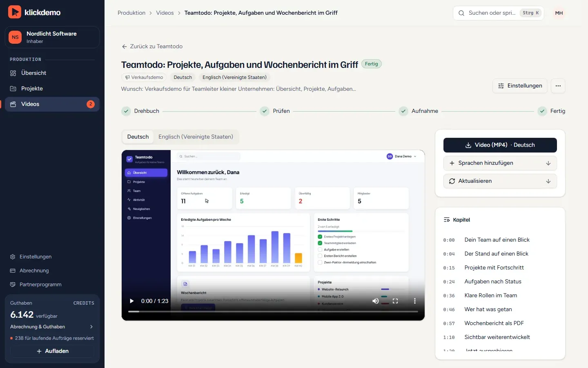Mute the video with speaker icon
Image resolution: width=588 pixels, height=368 pixels.
click(376, 301)
